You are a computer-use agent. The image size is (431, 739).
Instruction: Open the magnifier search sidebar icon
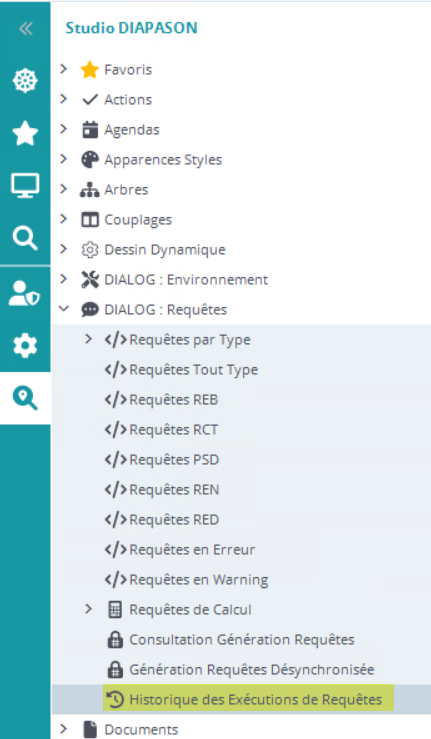pos(25,238)
